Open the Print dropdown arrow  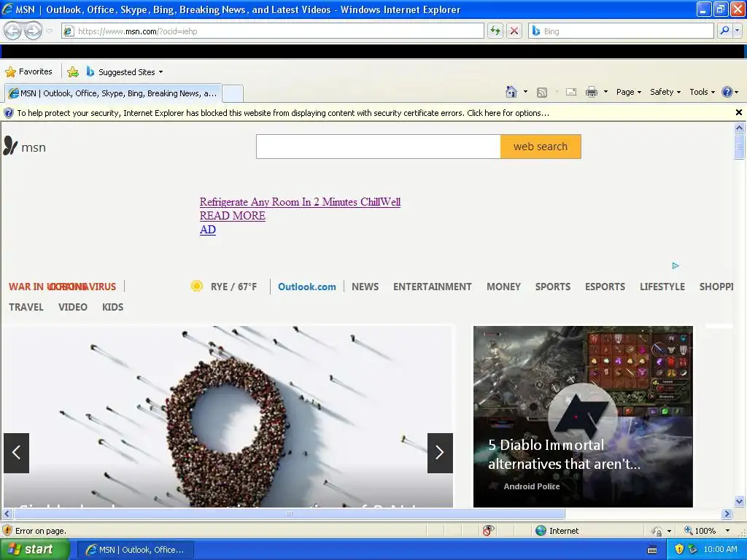click(x=605, y=92)
